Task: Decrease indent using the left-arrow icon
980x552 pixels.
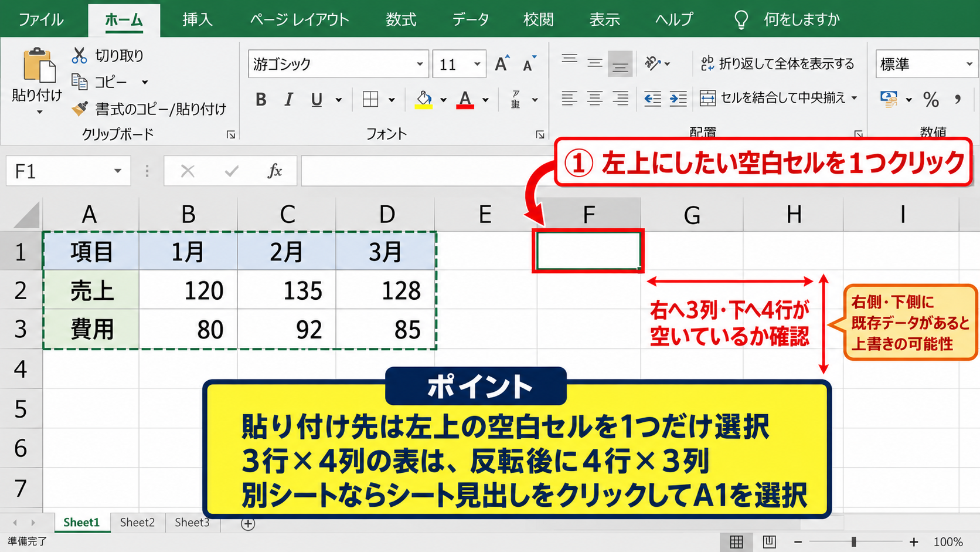Action: 652,99
